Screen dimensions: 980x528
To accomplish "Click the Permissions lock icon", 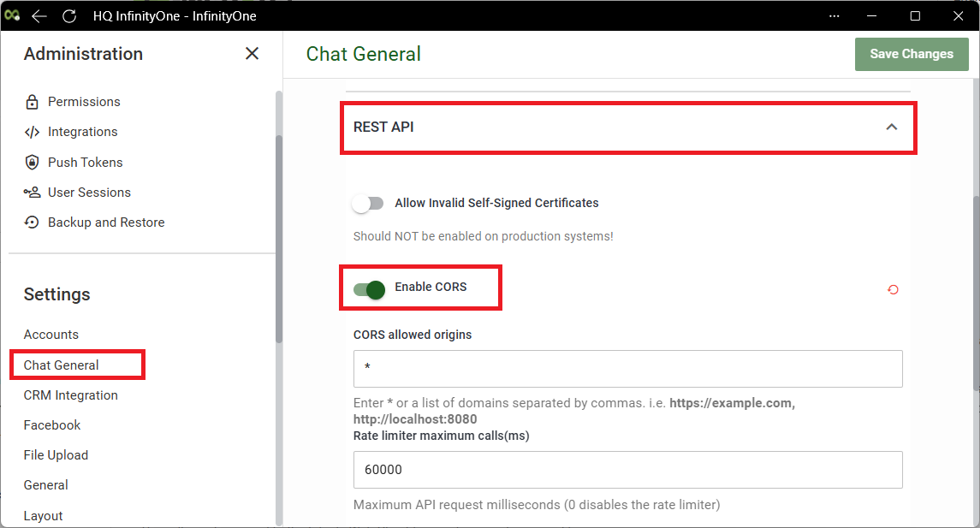I will [x=32, y=102].
